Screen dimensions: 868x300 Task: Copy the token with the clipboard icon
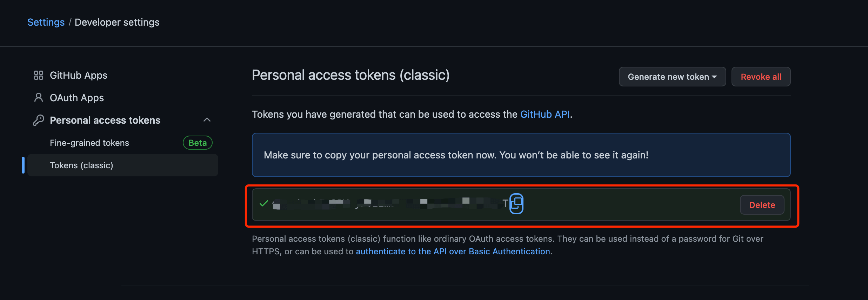516,203
